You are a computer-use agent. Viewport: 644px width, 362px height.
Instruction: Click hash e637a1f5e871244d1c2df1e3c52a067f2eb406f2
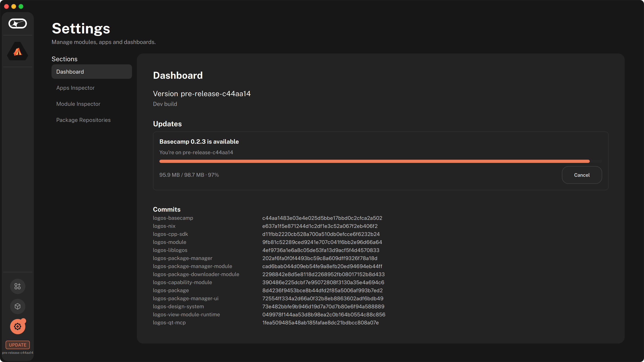point(320,226)
